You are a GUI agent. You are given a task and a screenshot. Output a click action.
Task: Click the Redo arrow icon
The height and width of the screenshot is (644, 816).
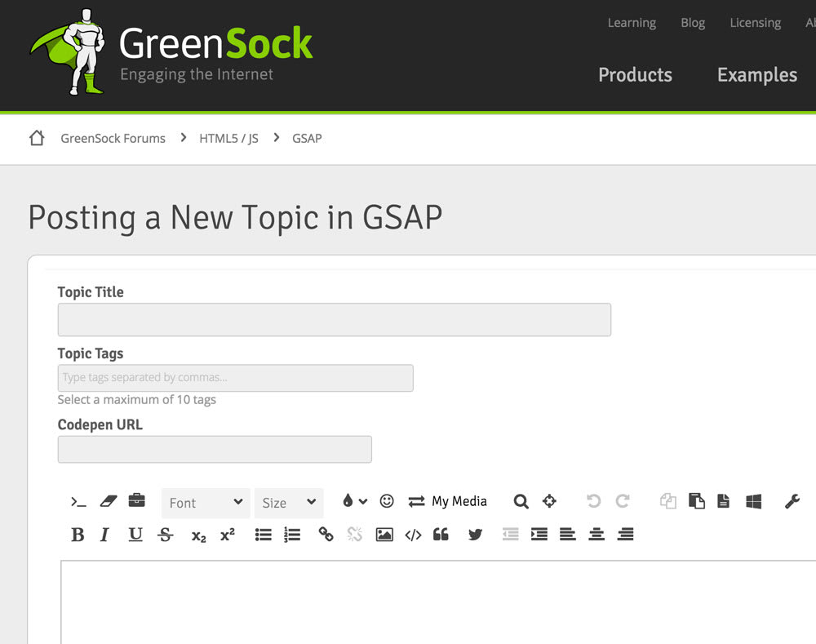tap(623, 501)
